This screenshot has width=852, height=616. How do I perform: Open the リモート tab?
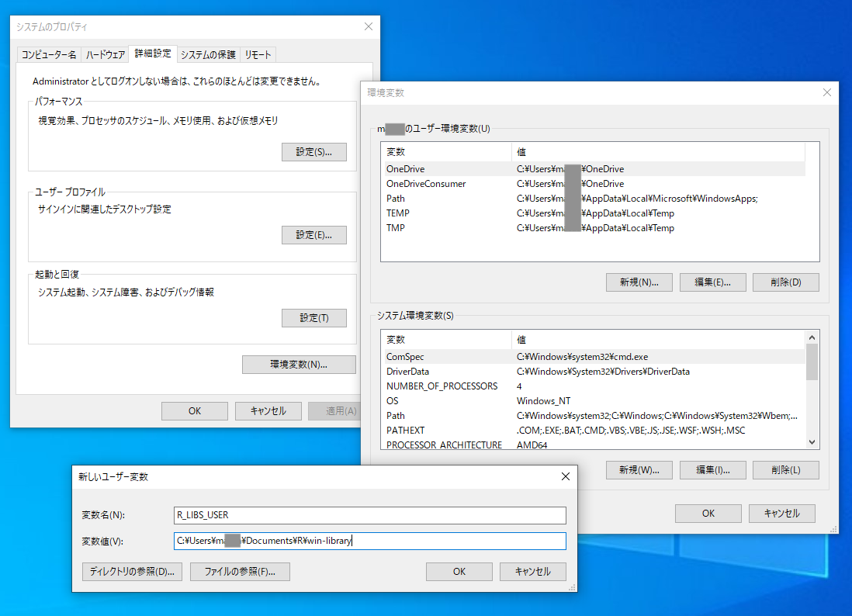pos(258,54)
